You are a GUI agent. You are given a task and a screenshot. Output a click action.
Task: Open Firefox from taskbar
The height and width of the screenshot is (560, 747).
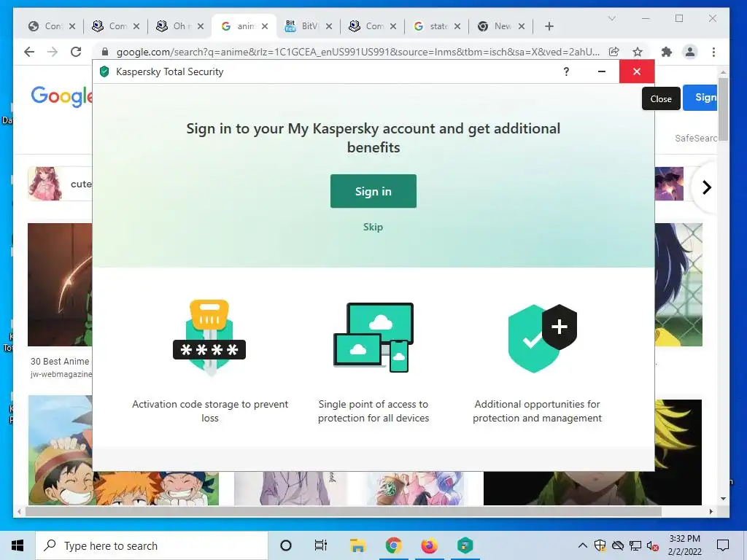click(x=429, y=545)
